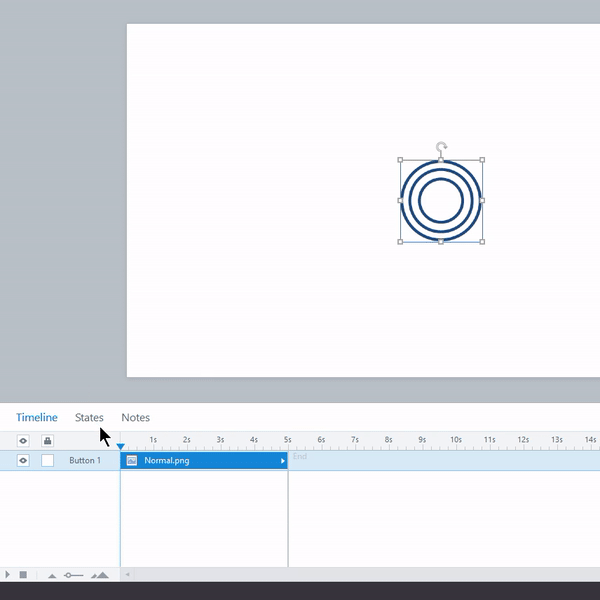Click the 10s mark on the time ruler

click(x=456, y=440)
